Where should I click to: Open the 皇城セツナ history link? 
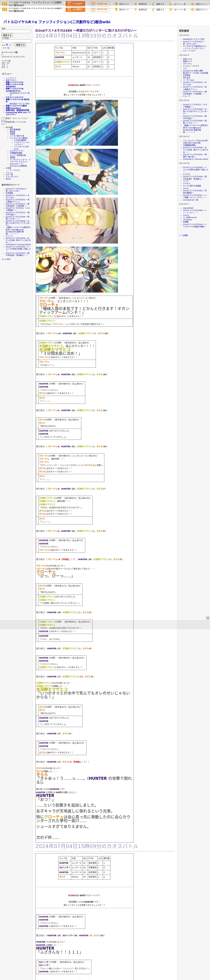pos(188,62)
